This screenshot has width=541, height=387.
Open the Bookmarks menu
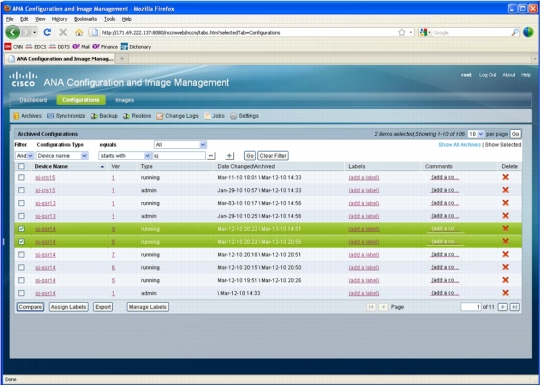pos(85,19)
